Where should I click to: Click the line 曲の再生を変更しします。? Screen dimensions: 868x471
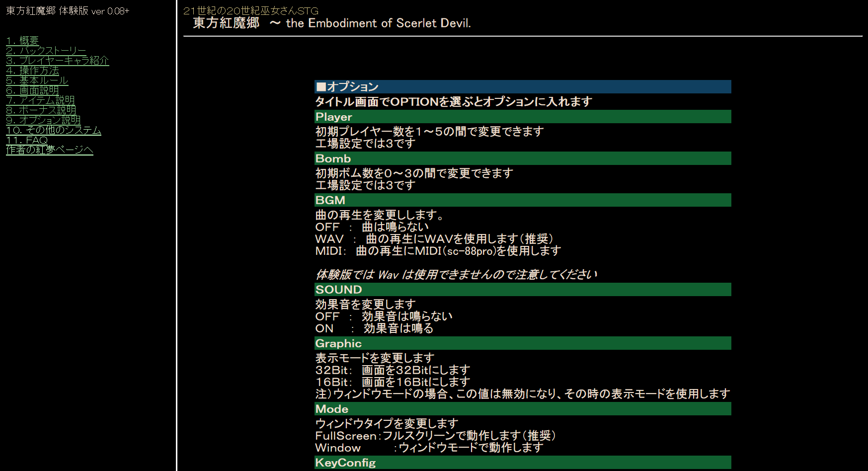point(380,215)
